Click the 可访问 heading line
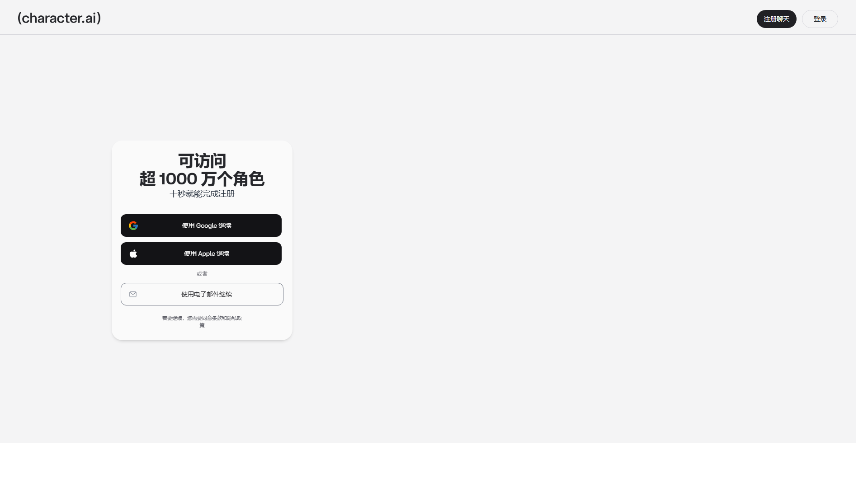This screenshot has height=488, width=868. (202, 161)
